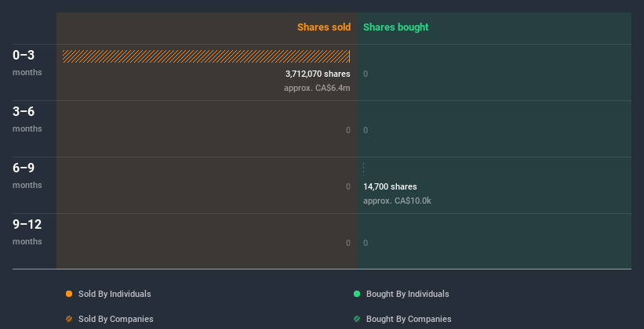Click the orange Sold By Individuals legend dot

(69, 294)
